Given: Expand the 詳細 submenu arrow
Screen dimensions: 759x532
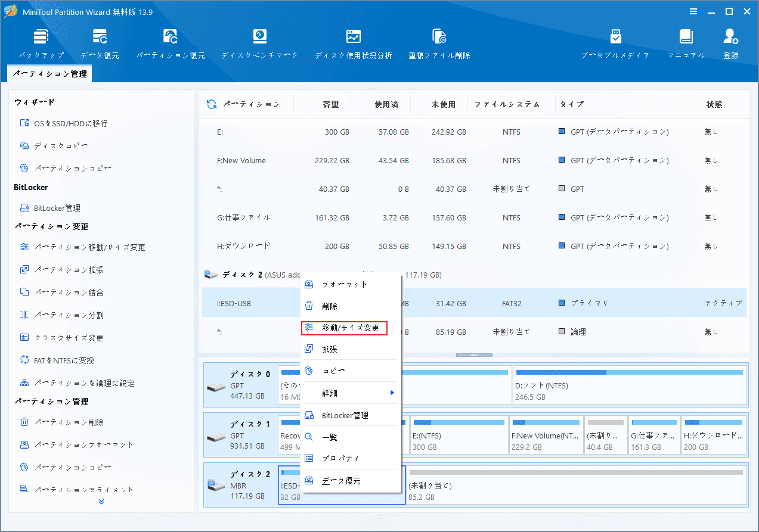Looking at the screenshot, I should [392, 393].
